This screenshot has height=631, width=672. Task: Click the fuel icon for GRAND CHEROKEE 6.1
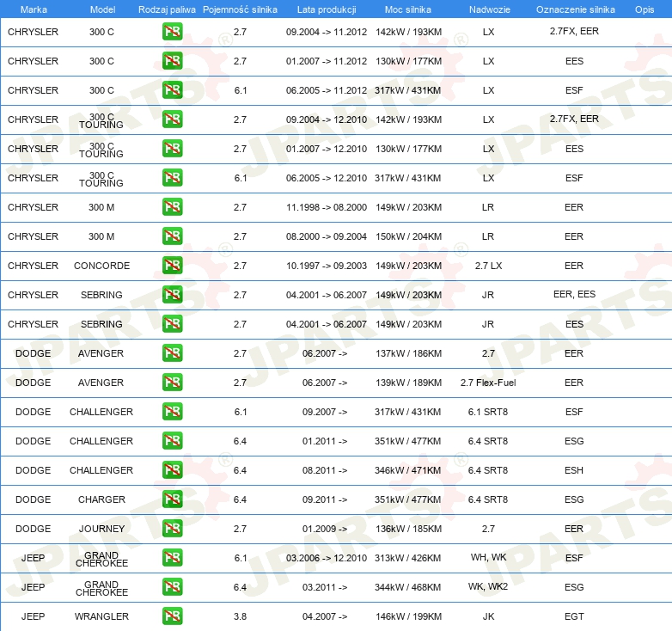(172, 557)
